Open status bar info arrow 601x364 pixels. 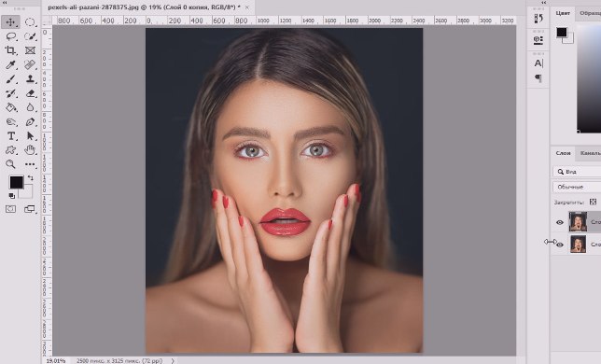tap(173, 360)
